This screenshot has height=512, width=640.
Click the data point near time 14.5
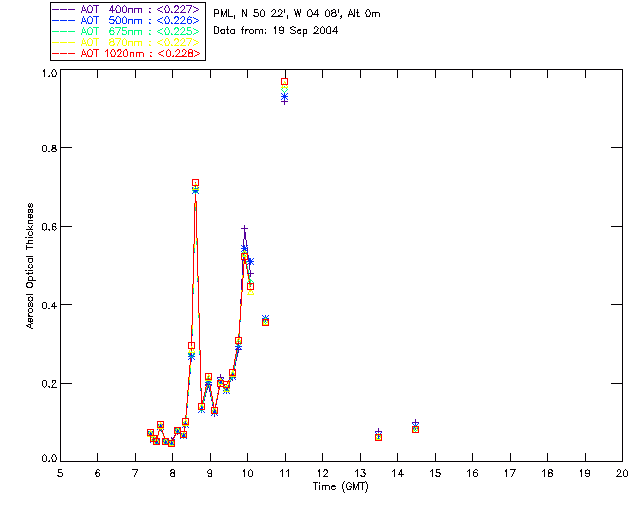point(415,427)
